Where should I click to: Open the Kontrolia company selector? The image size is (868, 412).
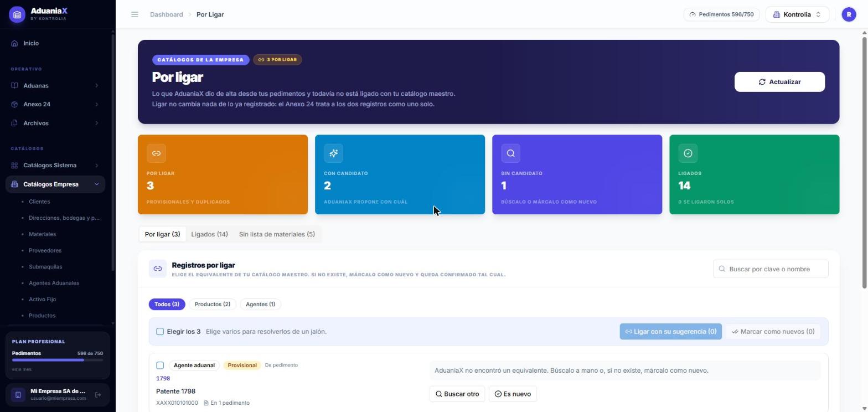(797, 14)
